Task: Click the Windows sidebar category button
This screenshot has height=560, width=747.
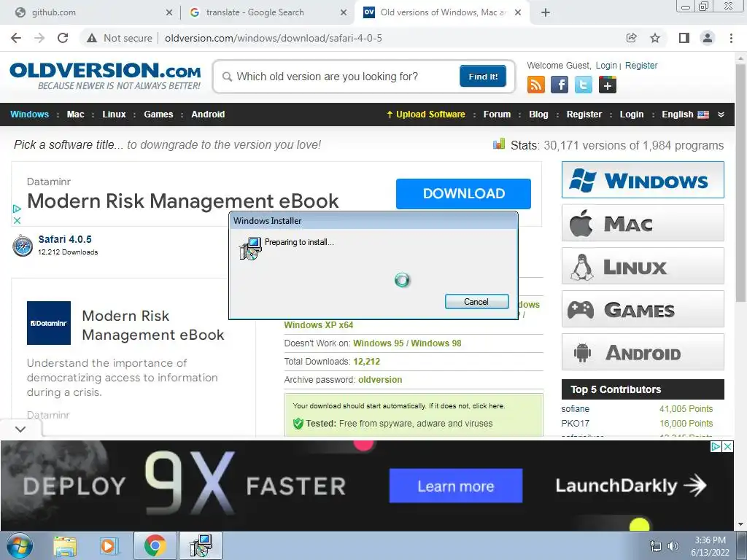Action: click(643, 180)
